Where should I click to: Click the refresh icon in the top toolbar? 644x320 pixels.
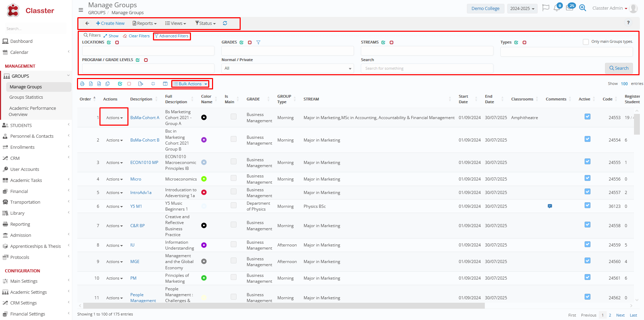click(x=225, y=23)
